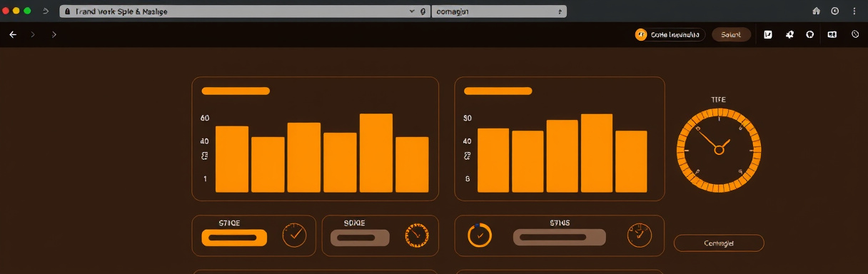Open the three-dot menu in the title bar
Image resolution: width=868 pixels, height=274 pixels.
point(854,11)
